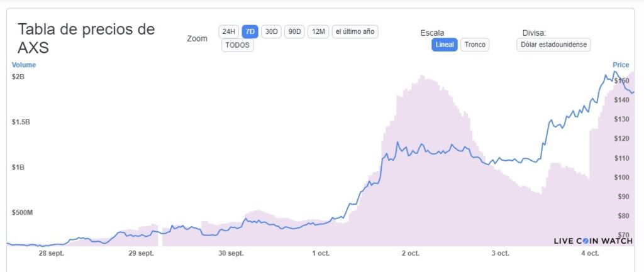Select 'el último año' zoom range

click(x=355, y=31)
